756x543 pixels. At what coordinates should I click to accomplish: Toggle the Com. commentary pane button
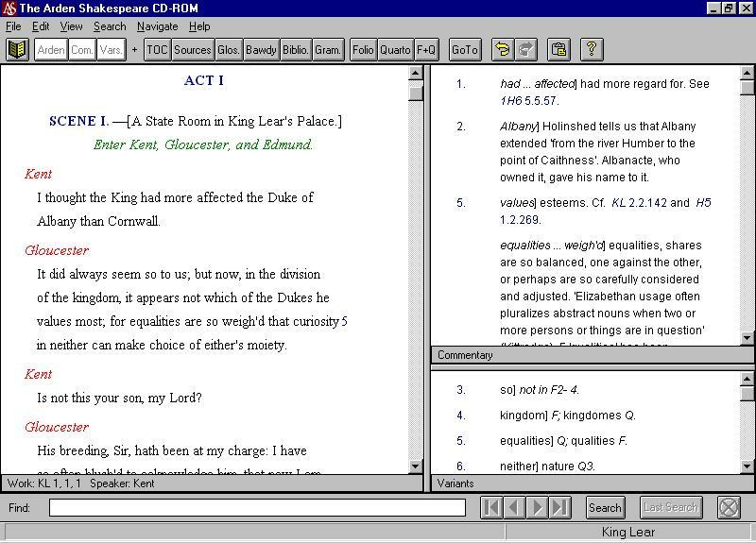pyautogui.click(x=81, y=50)
